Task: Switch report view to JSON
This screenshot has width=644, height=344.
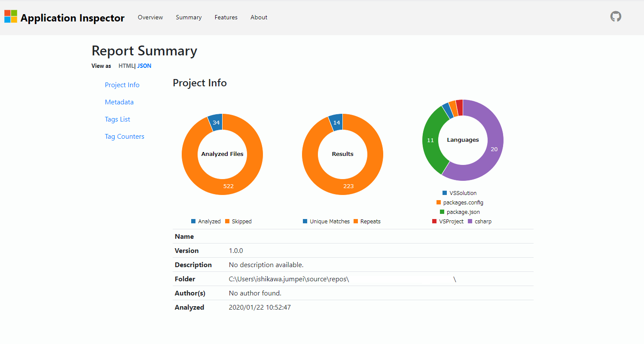Action: pos(144,66)
